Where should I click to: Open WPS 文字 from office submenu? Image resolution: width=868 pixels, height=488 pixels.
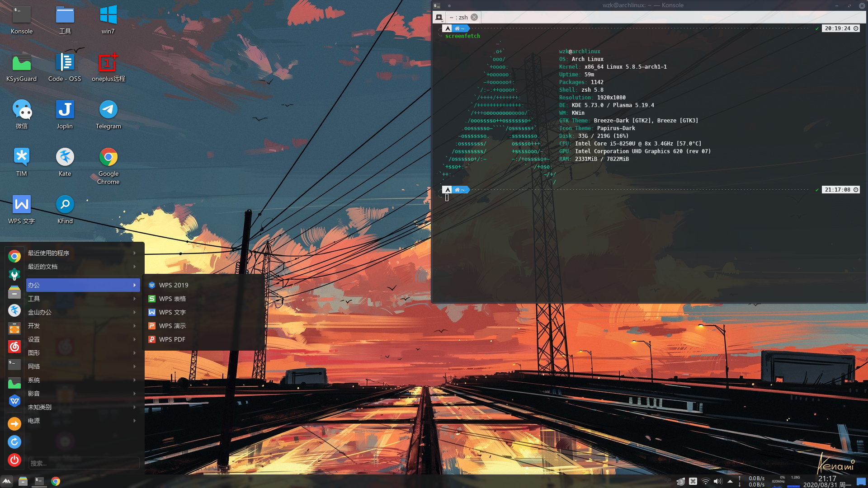[204, 312]
